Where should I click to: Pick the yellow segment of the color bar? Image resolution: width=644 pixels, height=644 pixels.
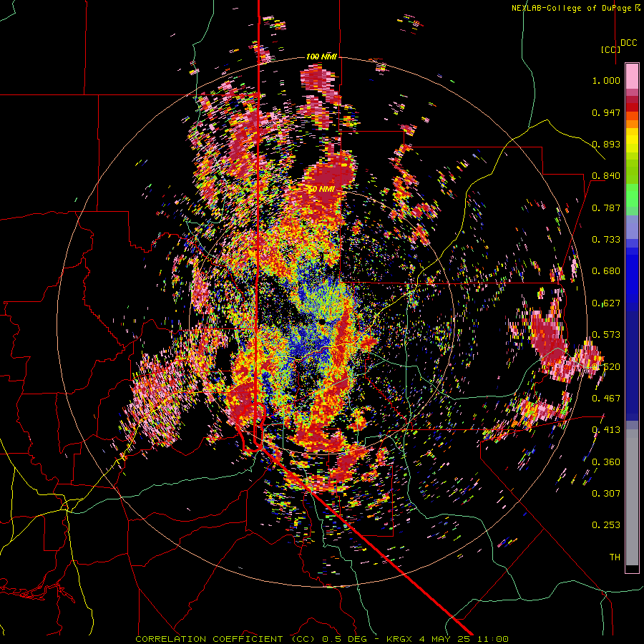coord(632,141)
